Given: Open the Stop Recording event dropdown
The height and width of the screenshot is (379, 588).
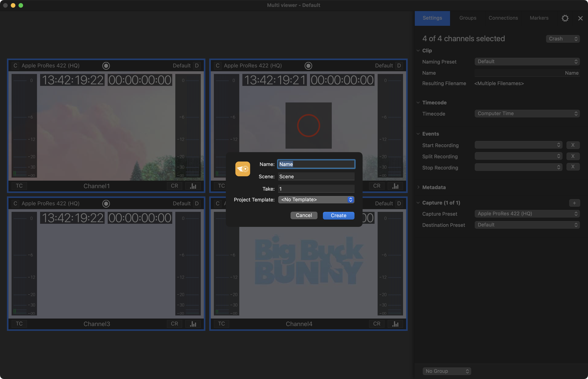Looking at the screenshot, I should coord(518,167).
